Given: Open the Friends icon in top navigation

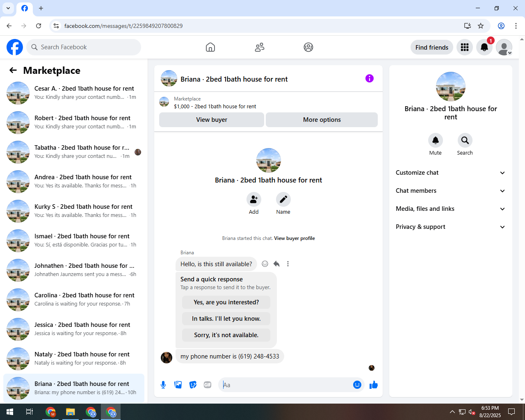Looking at the screenshot, I should [260, 47].
